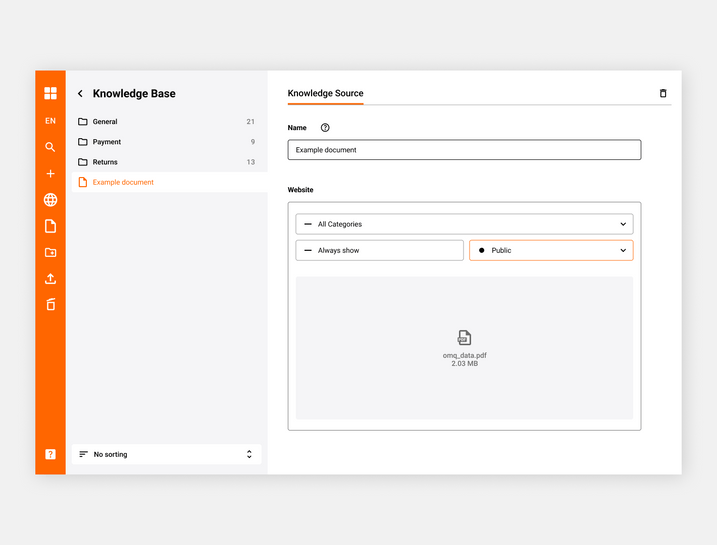Click into the Name input field
This screenshot has height=545, width=717.
point(464,150)
